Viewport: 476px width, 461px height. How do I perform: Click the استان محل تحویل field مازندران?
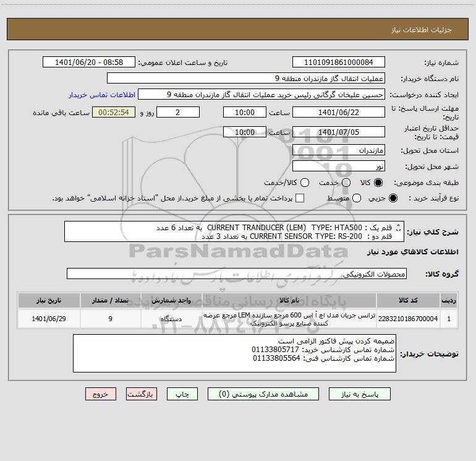339,150
